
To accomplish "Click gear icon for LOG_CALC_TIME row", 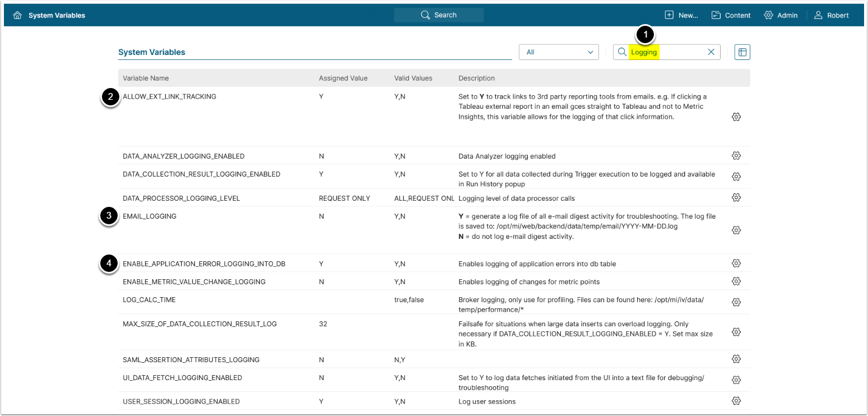I will click(736, 302).
